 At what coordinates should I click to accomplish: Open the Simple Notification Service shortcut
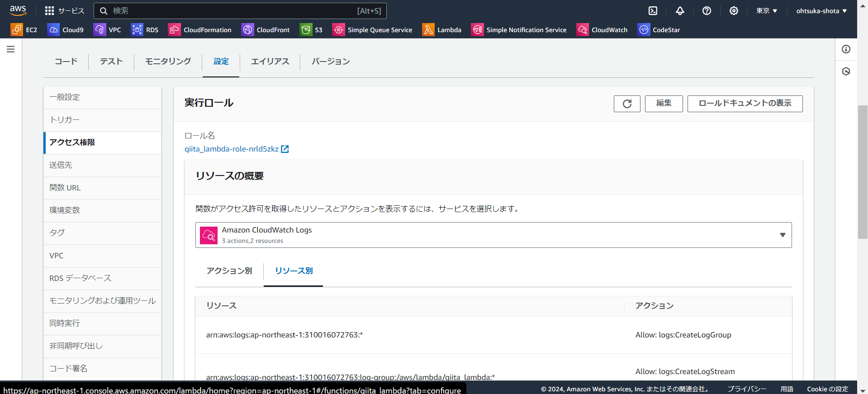point(519,30)
